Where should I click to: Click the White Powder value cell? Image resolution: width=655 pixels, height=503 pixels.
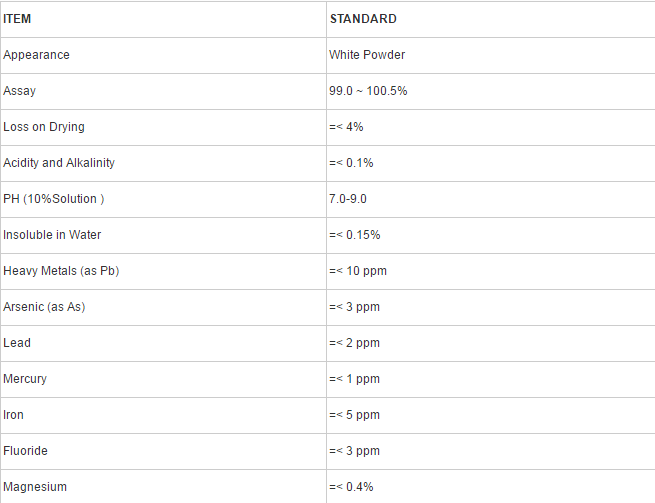point(367,55)
